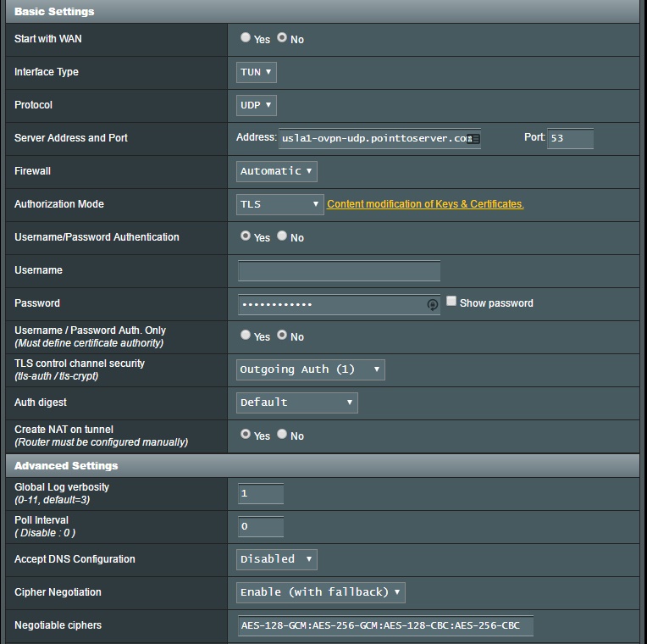Open the Firewall dropdown set to Automatic
Screen dimensions: 647x644
(x=276, y=171)
